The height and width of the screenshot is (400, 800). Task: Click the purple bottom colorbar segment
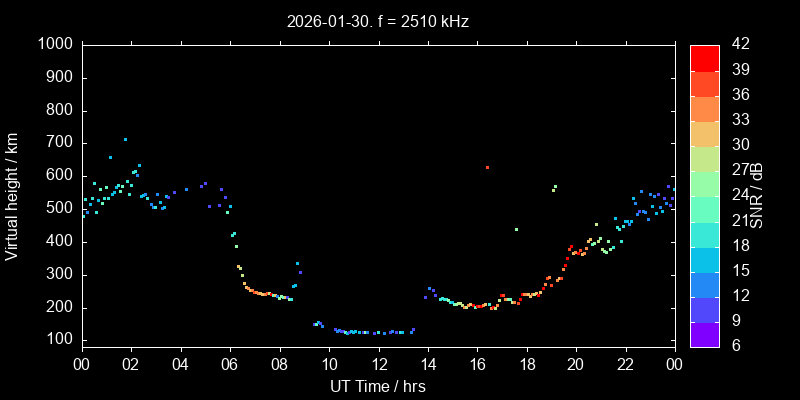pyautogui.click(x=705, y=333)
